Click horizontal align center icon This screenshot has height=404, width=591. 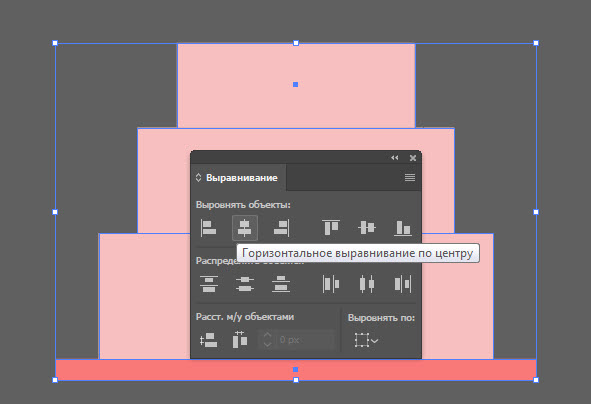click(245, 228)
